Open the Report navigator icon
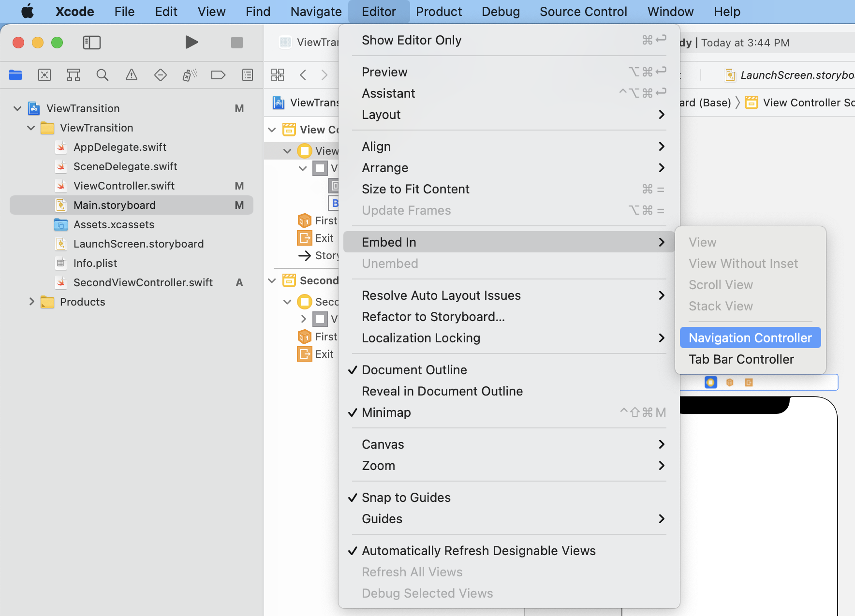 [x=248, y=75]
